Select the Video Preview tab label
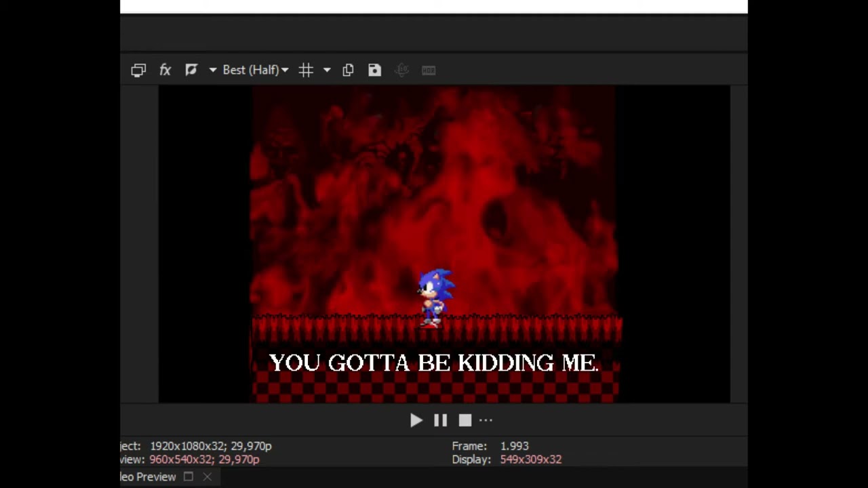Viewport: 868px width, 488px height. click(x=148, y=476)
